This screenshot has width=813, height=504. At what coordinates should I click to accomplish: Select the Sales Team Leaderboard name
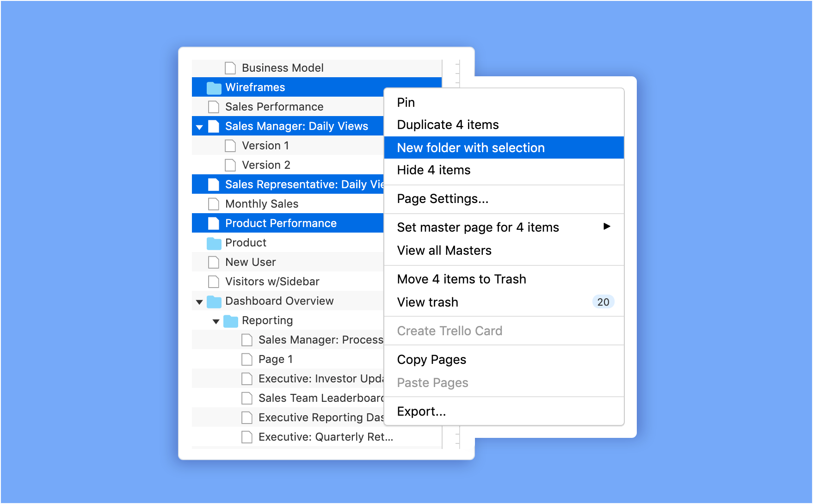coord(321,398)
